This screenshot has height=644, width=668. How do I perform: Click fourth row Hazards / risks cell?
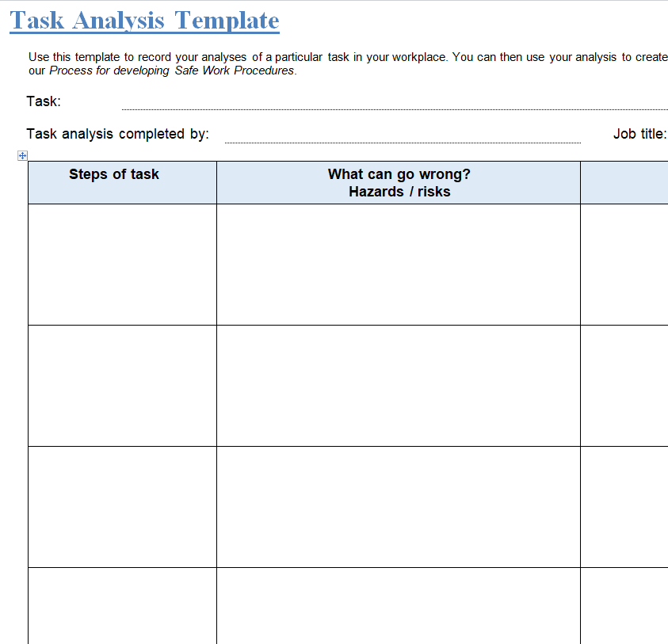399,606
